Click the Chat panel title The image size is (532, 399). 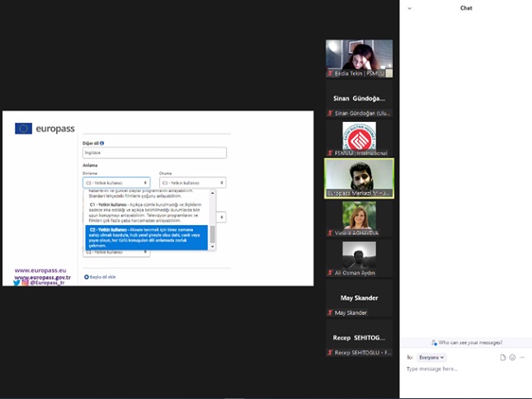pos(466,8)
